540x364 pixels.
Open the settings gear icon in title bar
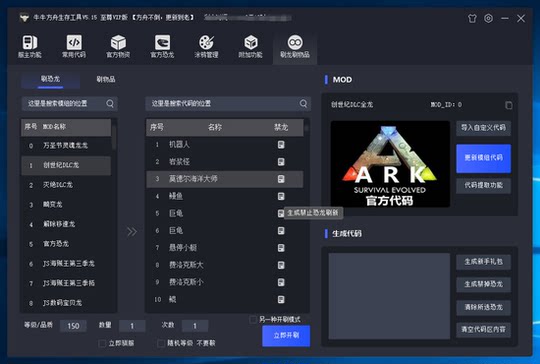coord(488,18)
